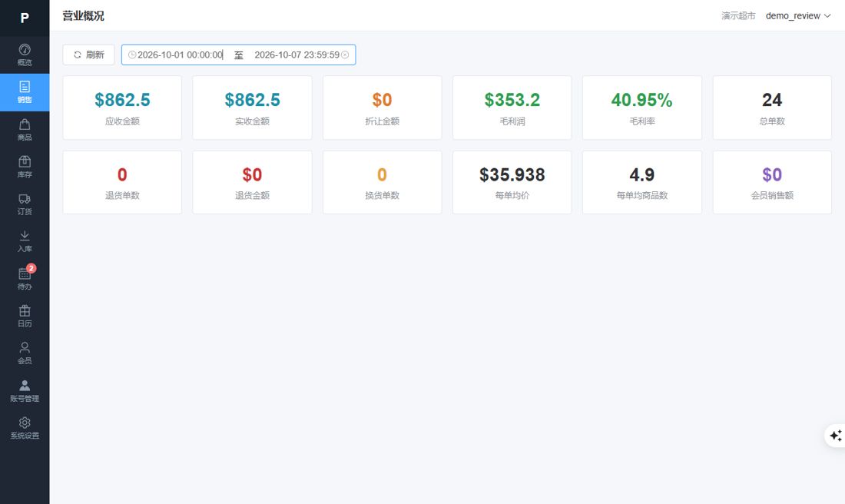Click the 刷新 refresh button
This screenshot has height=504, width=845.
click(x=88, y=55)
